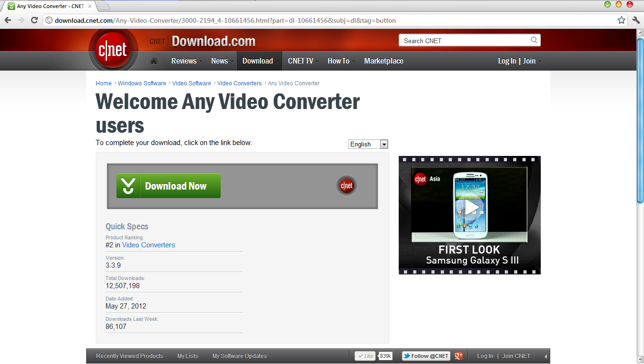Open Windows Software breadcrumb
The width and height of the screenshot is (644, 364).
(x=142, y=83)
